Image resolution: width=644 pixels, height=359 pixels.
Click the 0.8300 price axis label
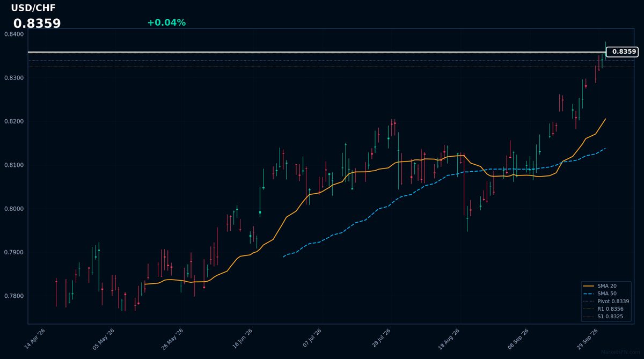[14, 78]
